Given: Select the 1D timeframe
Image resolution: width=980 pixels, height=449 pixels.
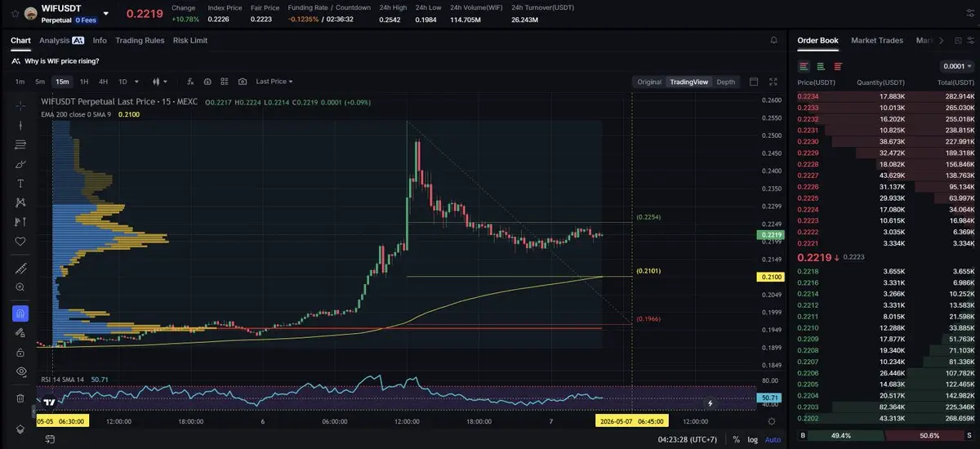Looking at the screenshot, I should 123,82.
